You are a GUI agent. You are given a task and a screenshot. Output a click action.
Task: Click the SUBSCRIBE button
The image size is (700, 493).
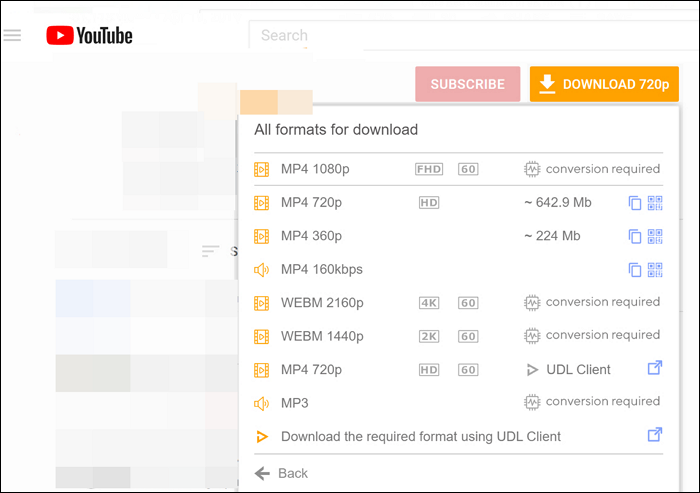(x=467, y=84)
